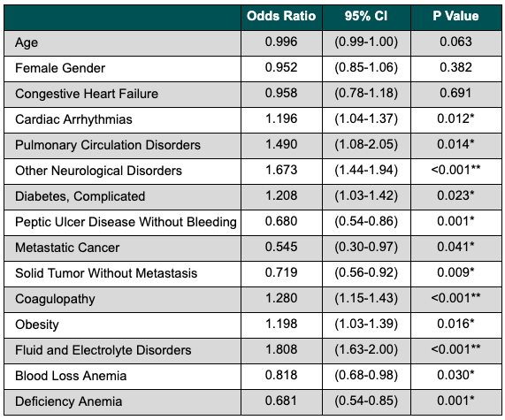Click the P Value column header
The image size is (505, 420).
455,16
